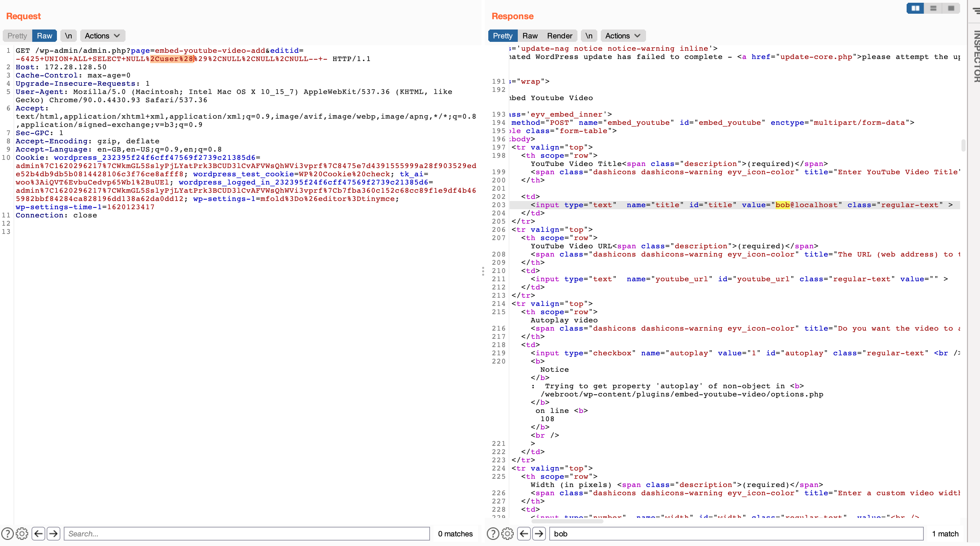Click the 'youtube_url' input name in response
The image size is (980, 546).
pyautogui.click(x=681, y=279)
